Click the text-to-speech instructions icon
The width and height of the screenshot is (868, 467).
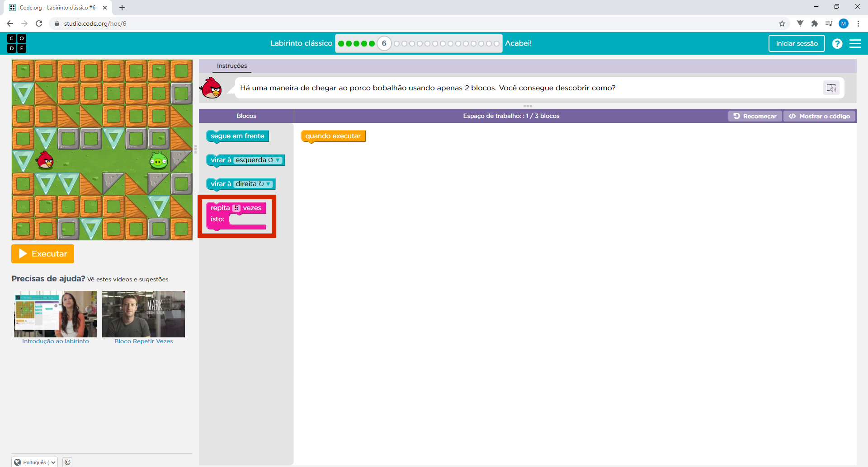(831, 88)
